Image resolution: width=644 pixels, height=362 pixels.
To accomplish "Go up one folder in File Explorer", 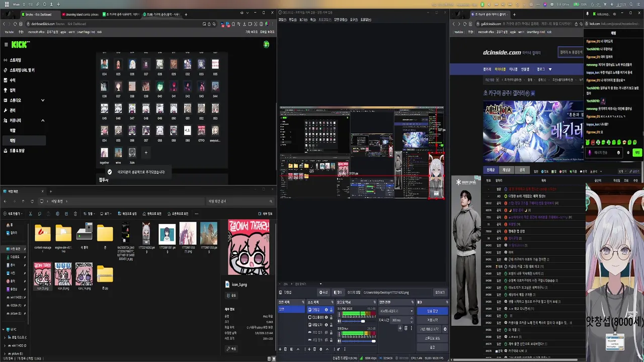I will pos(23,201).
